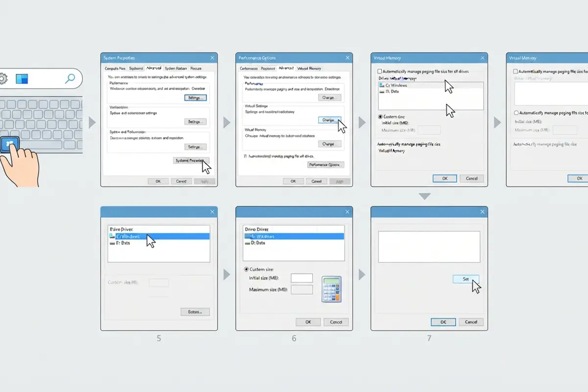Select the radio button in cut-off Virtual Memory window
Image resolution: width=588 pixels, height=392 pixels.
pyautogui.click(x=516, y=113)
